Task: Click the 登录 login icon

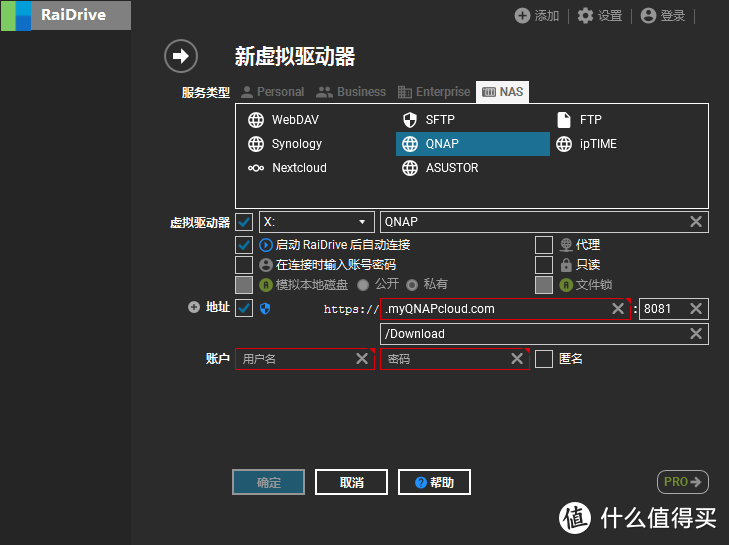Action: tap(648, 15)
